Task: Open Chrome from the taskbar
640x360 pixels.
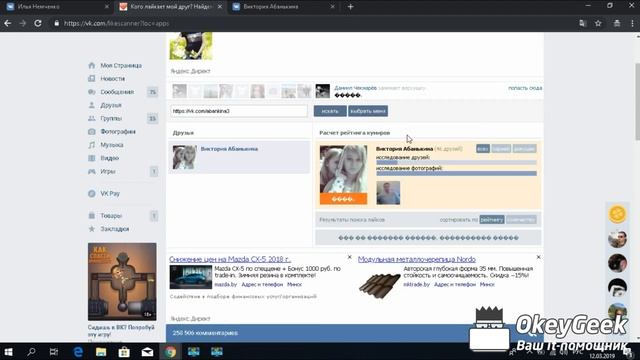Action: tap(170, 351)
